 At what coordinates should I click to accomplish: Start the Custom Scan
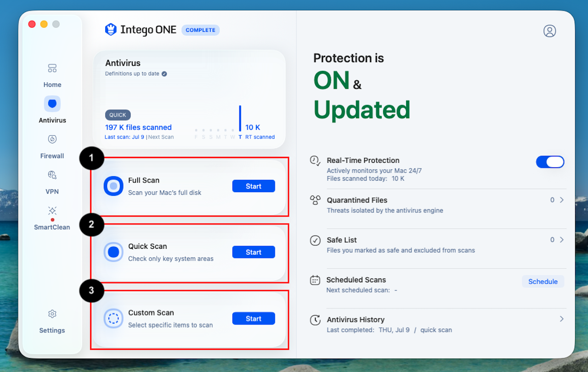pyautogui.click(x=254, y=319)
